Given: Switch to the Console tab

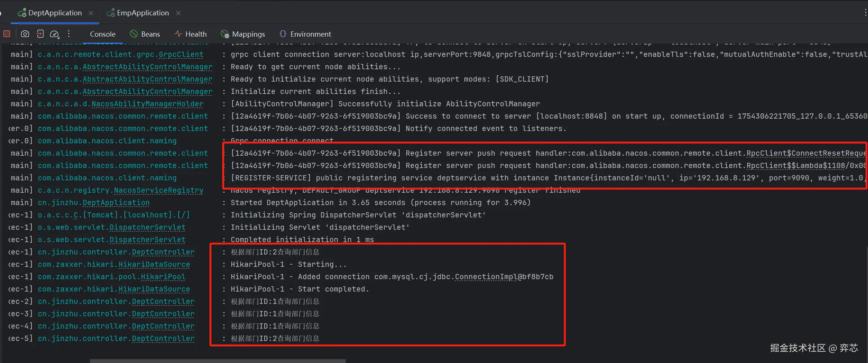Looking at the screenshot, I should (x=102, y=34).
